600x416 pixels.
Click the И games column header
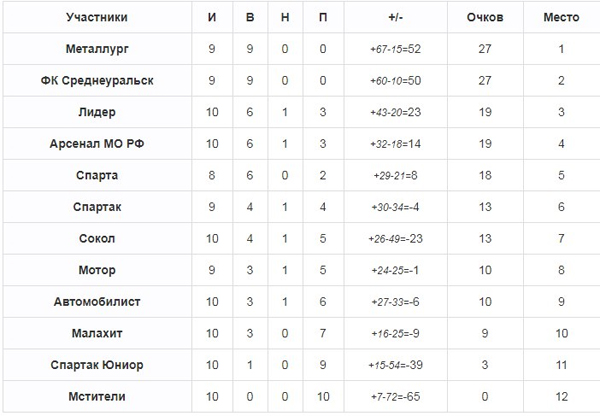pyautogui.click(x=212, y=17)
